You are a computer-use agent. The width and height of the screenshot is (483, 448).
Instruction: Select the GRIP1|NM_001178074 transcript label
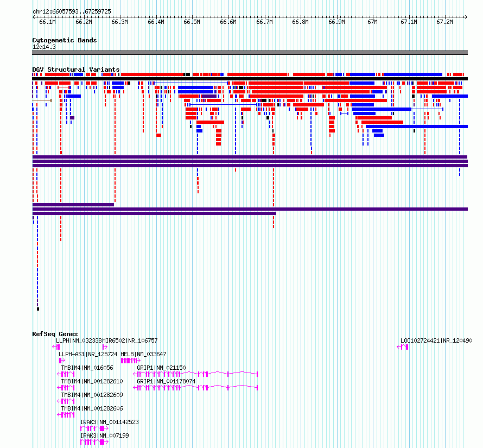[x=167, y=381]
